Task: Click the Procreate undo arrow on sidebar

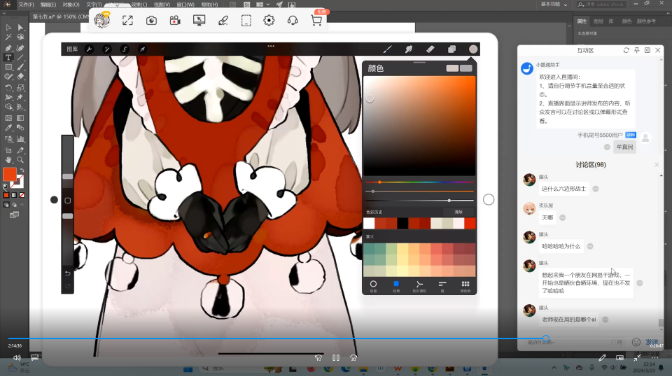Action: tap(68, 274)
